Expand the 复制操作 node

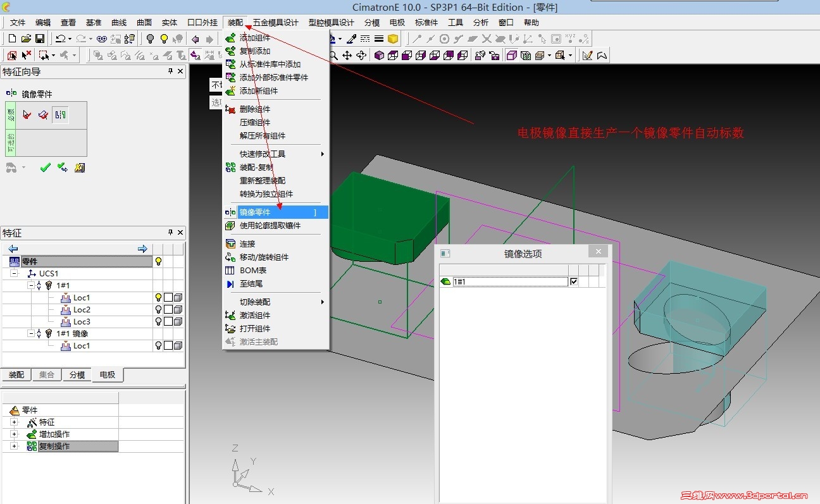click(x=14, y=446)
